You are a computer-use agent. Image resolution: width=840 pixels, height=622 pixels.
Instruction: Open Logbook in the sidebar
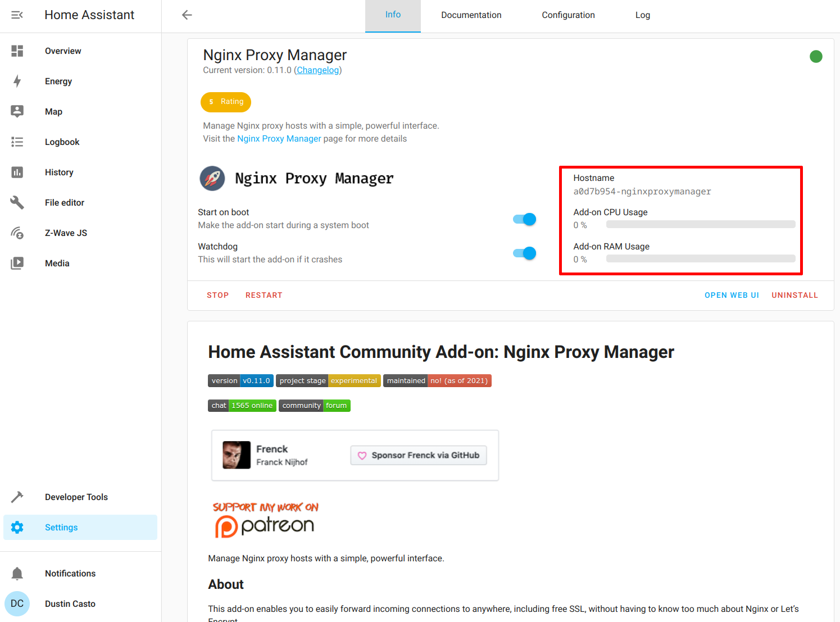coord(80,142)
